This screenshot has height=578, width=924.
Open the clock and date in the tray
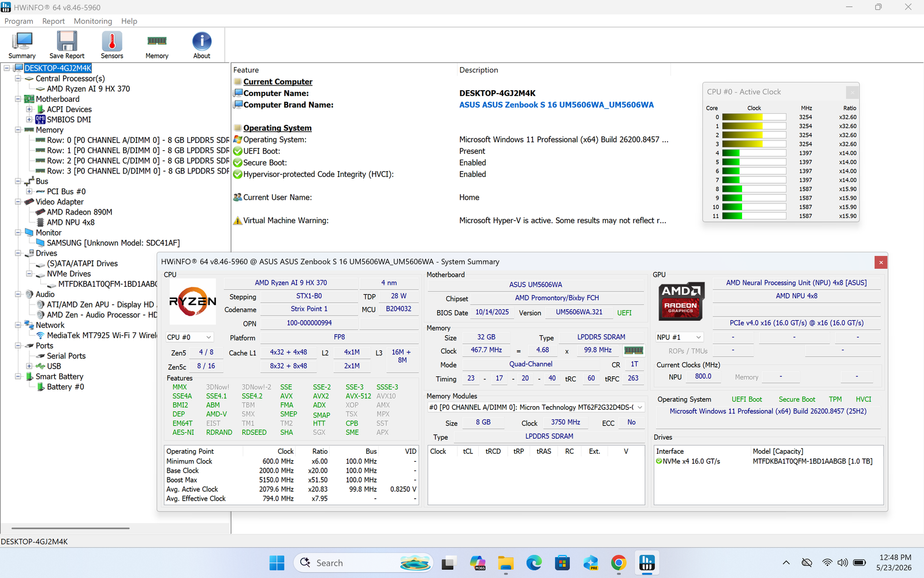click(x=895, y=563)
